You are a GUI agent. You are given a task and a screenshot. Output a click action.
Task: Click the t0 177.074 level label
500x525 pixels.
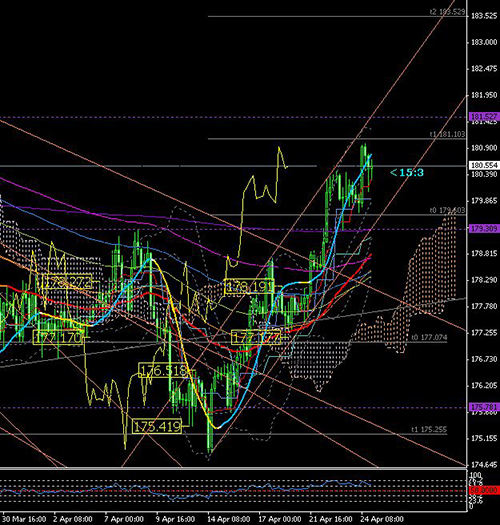point(429,337)
